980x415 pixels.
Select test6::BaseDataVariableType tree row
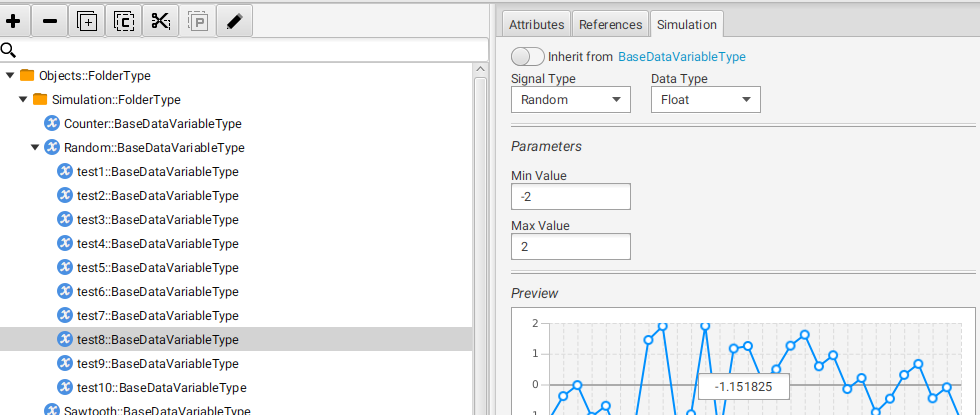coord(236,291)
